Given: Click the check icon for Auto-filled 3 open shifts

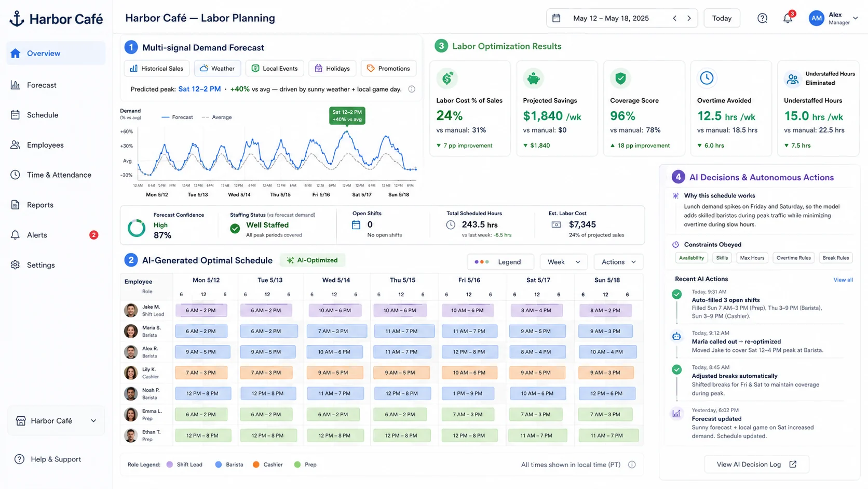Looking at the screenshot, I should click(676, 295).
